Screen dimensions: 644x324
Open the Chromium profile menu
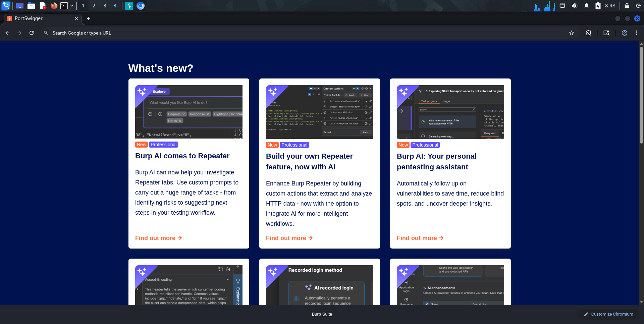pyautogui.click(x=625, y=33)
